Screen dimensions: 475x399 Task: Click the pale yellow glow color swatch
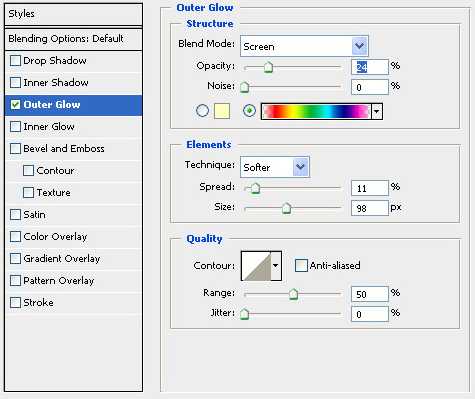tap(222, 111)
